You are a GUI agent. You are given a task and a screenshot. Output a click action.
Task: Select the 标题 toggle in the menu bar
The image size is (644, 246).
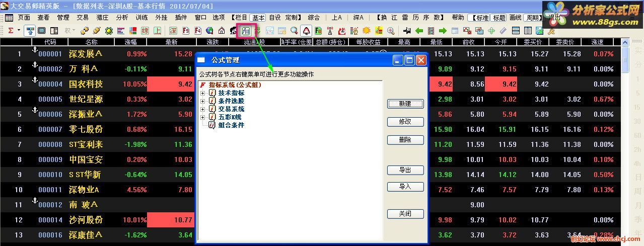tap(499, 18)
